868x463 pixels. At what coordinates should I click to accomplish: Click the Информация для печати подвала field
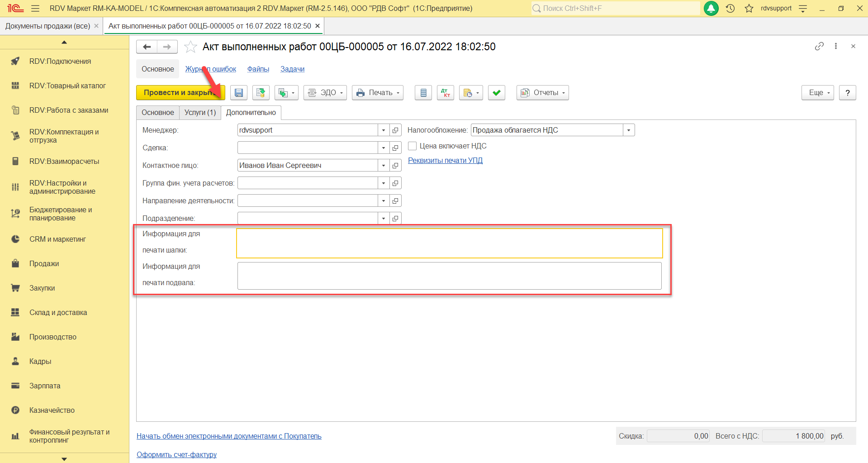[x=450, y=276]
